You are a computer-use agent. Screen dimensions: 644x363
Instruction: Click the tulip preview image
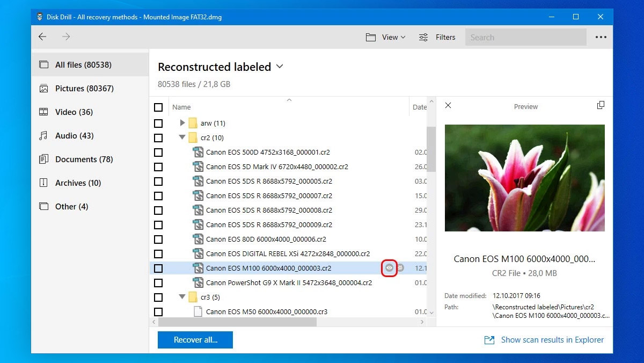[x=525, y=178]
